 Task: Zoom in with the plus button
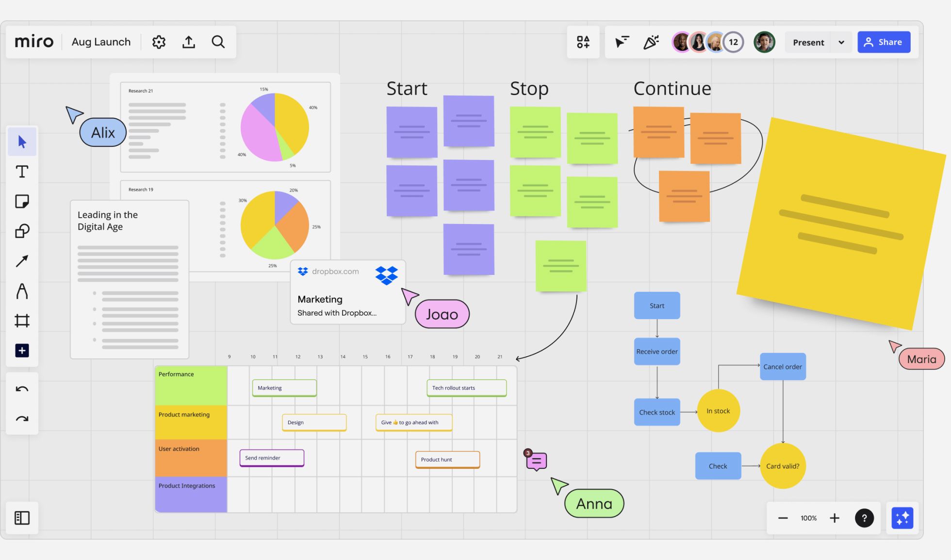(x=835, y=518)
